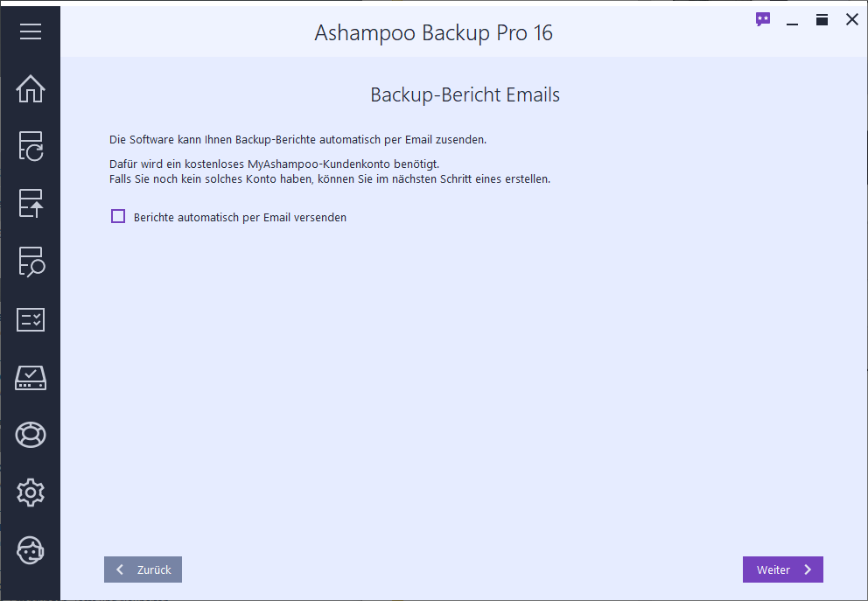Click the line 'Falls Sie noch kein solches Konto'
The width and height of the screenshot is (868, 601).
(x=330, y=179)
